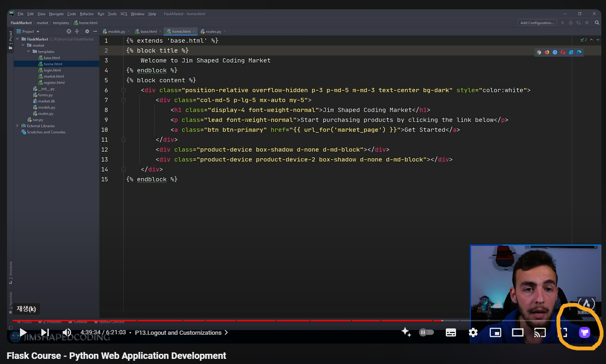
Task: Switch to miniplayer mode
Action: tap(495, 332)
